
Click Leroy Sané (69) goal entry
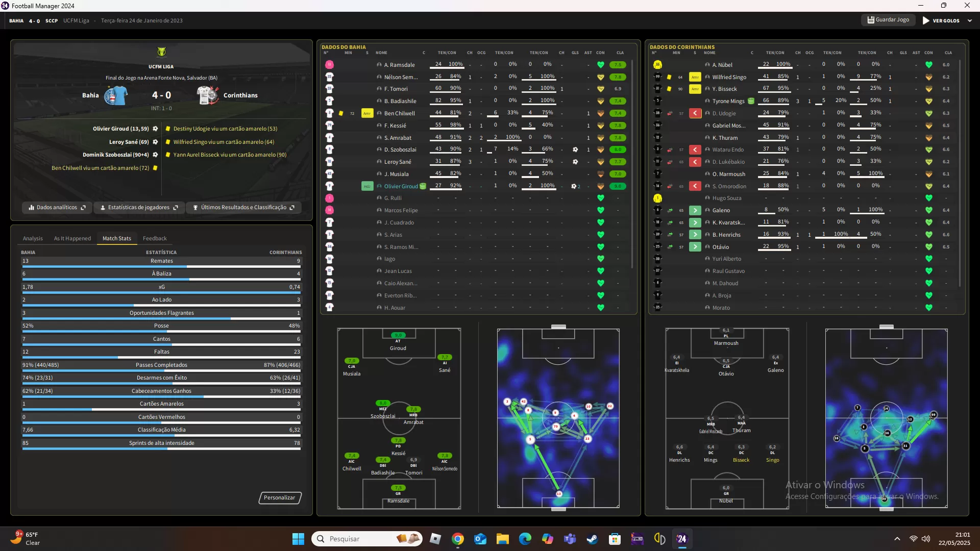[133, 142]
